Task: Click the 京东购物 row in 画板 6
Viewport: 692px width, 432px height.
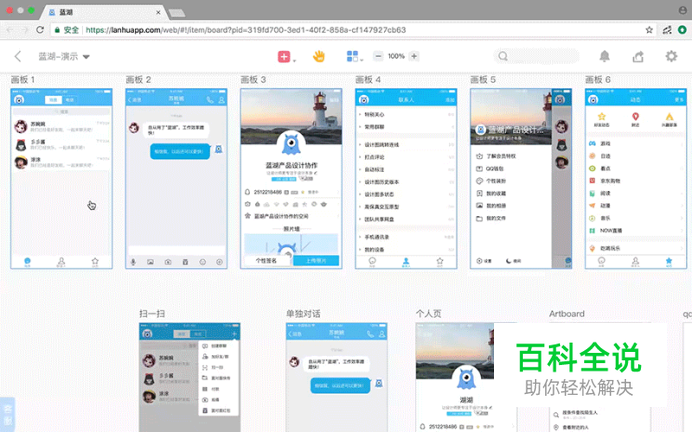Action: pyautogui.click(x=636, y=181)
